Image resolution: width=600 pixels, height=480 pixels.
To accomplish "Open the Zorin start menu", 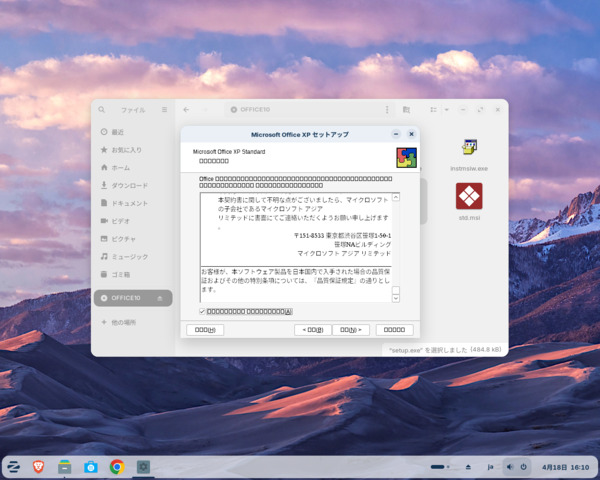I will point(13,467).
